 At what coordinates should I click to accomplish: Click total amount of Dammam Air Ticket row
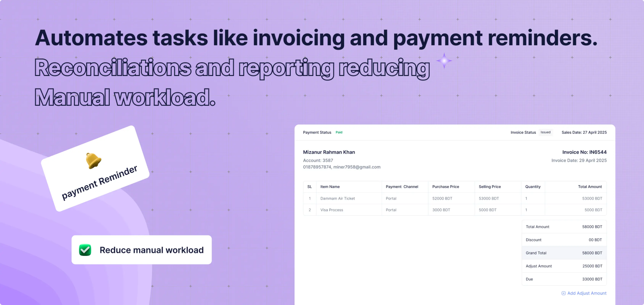tap(592, 199)
